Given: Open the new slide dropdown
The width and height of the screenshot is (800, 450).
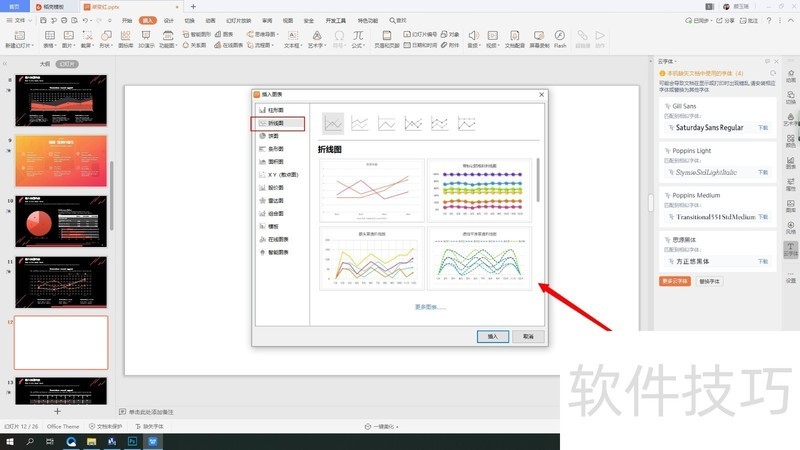Looking at the screenshot, I should [x=19, y=45].
